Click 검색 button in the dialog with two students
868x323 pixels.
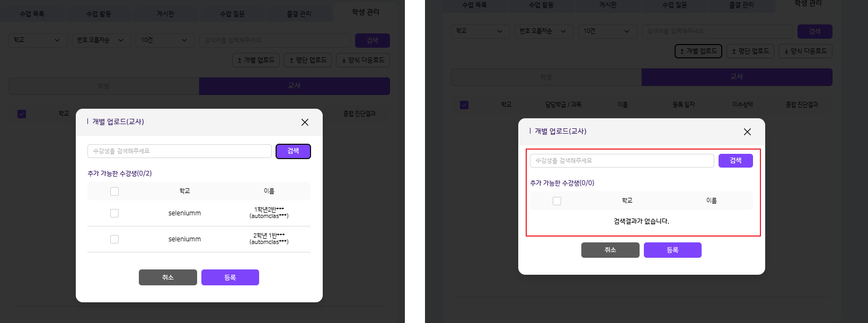point(293,151)
